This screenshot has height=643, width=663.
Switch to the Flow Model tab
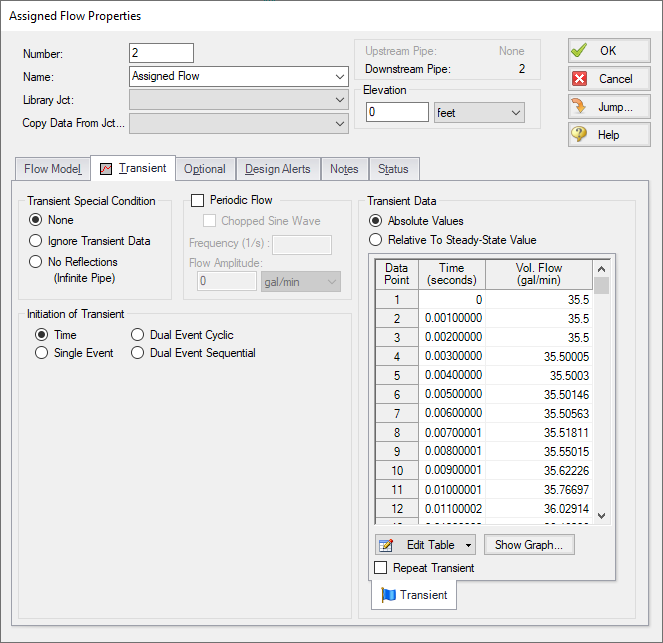pyautogui.click(x=52, y=169)
